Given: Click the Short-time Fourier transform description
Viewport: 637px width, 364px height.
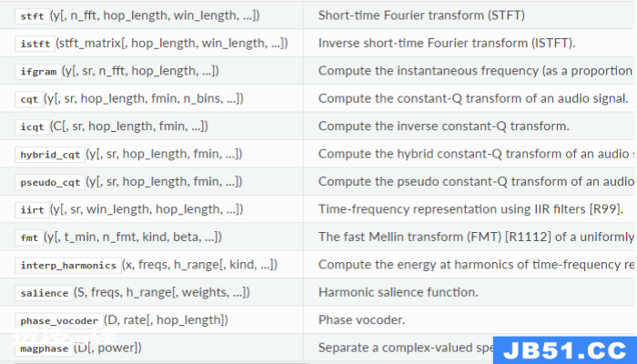Looking at the screenshot, I should click(x=421, y=15).
